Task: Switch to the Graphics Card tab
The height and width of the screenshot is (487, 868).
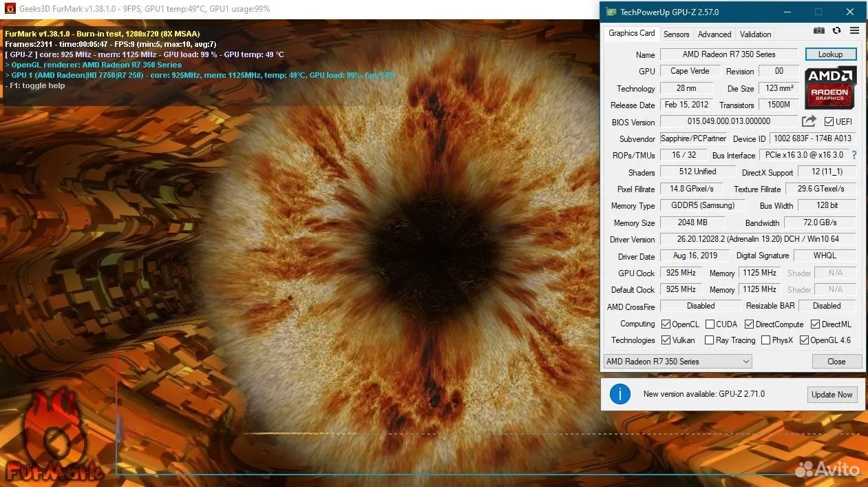Action: click(632, 33)
